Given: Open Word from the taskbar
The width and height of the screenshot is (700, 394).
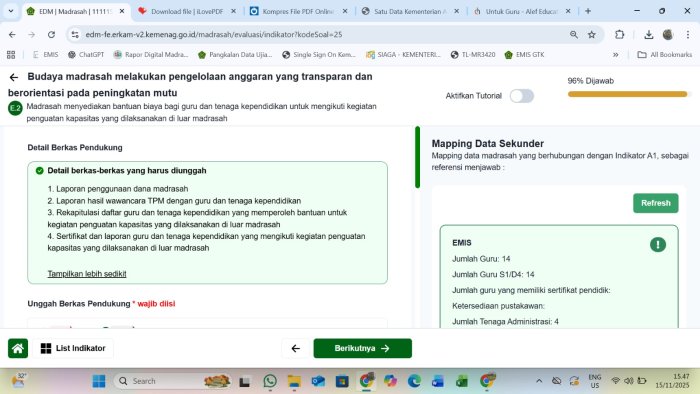Looking at the screenshot, I should click(438, 381).
